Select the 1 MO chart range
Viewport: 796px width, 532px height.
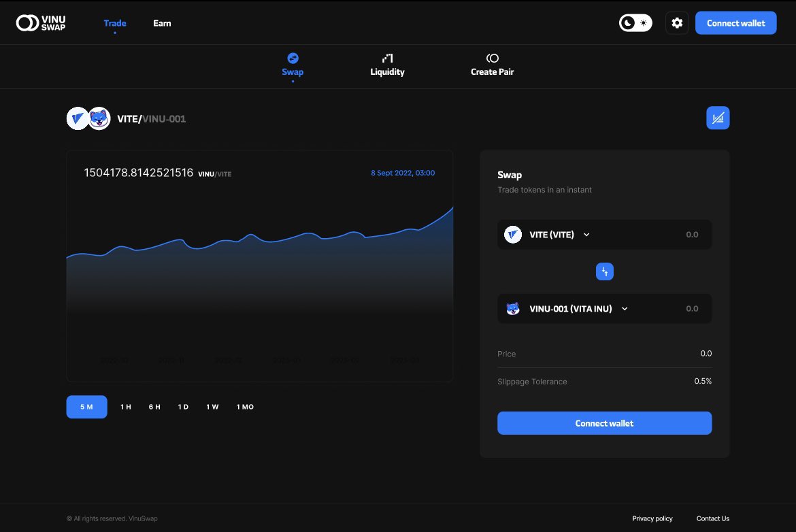coord(244,406)
